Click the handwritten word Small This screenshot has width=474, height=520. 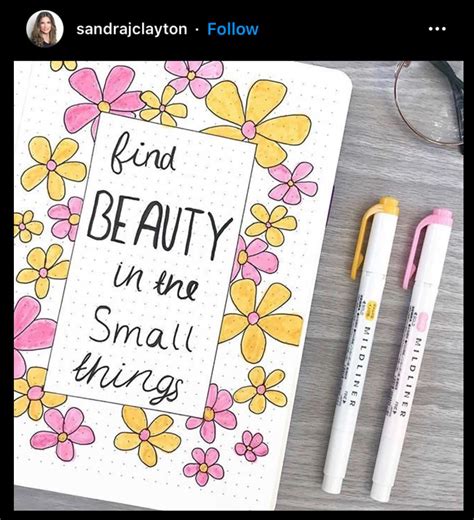pyautogui.click(x=141, y=329)
